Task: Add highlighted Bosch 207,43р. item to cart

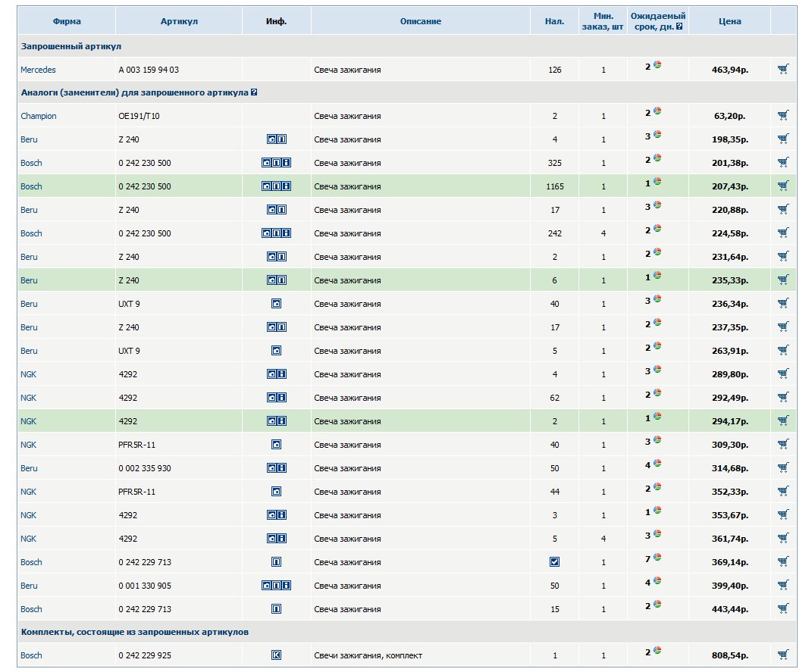Action: pos(783,186)
